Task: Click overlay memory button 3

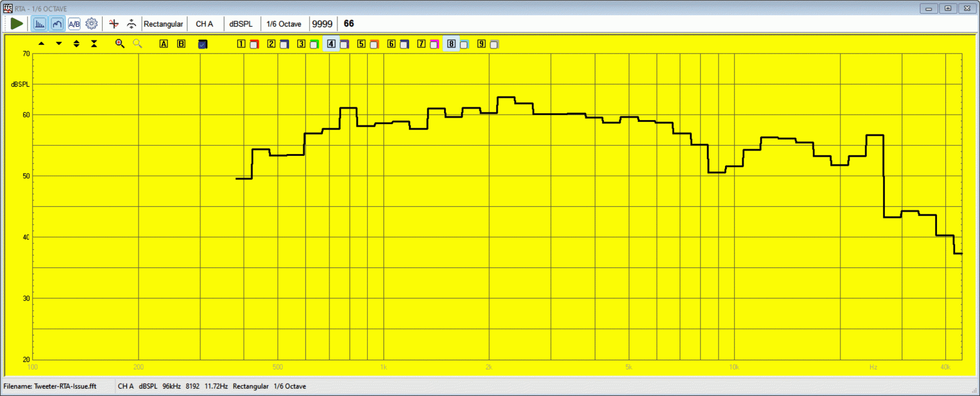Action: pyautogui.click(x=301, y=44)
